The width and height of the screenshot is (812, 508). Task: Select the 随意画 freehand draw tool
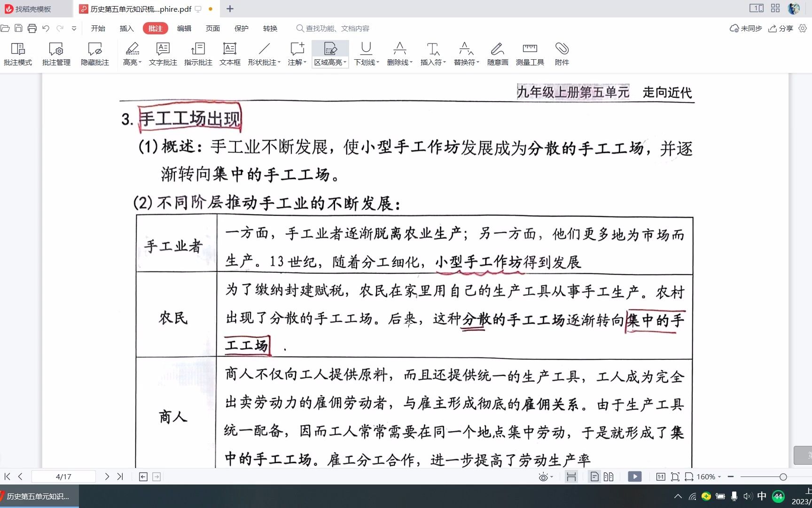click(498, 54)
